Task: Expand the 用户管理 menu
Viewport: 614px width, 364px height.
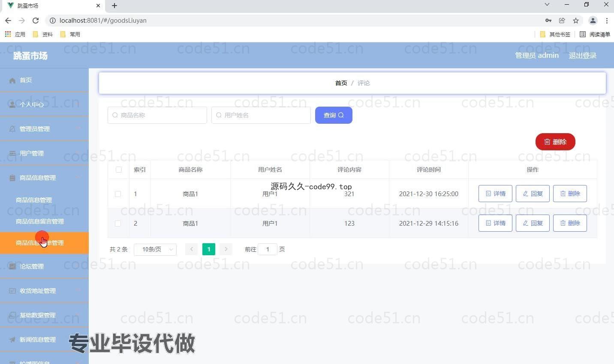Action: point(44,153)
